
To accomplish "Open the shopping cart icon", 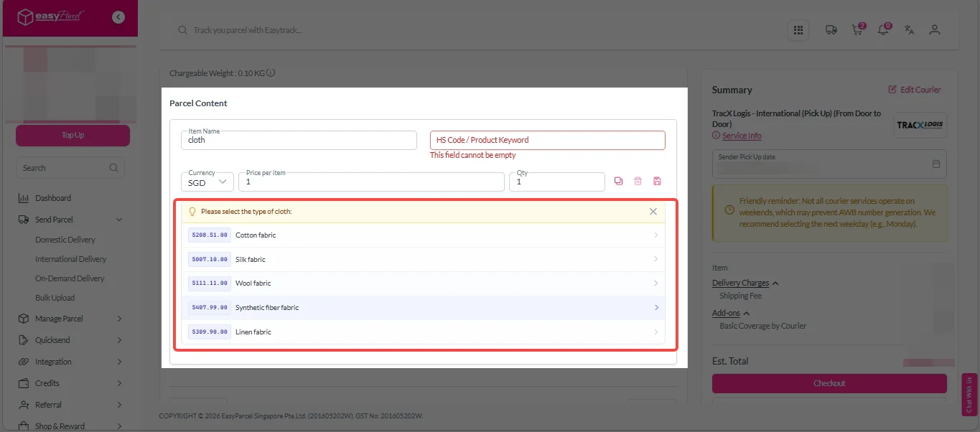I will click(x=857, y=30).
